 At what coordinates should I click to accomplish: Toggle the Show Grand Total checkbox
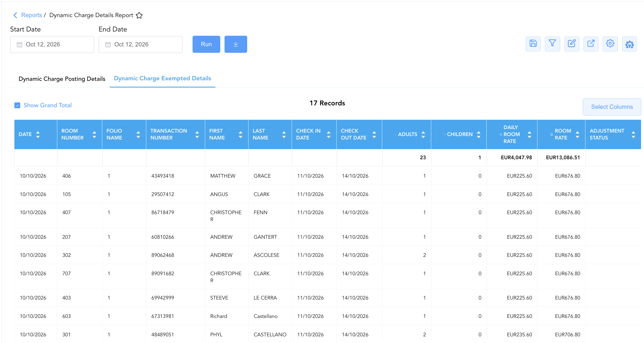[x=17, y=105]
